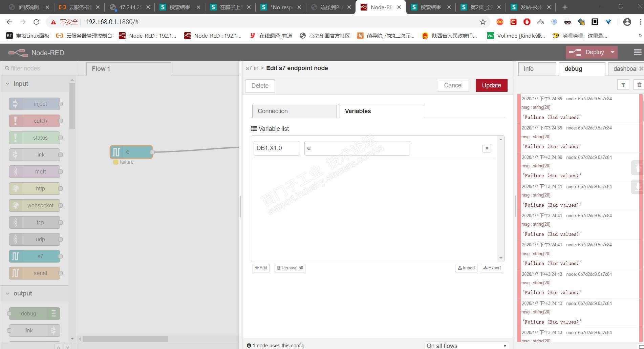Select the link input node
Image resolution: width=644 pixels, height=349 pixels.
click(x=35, y=155)
